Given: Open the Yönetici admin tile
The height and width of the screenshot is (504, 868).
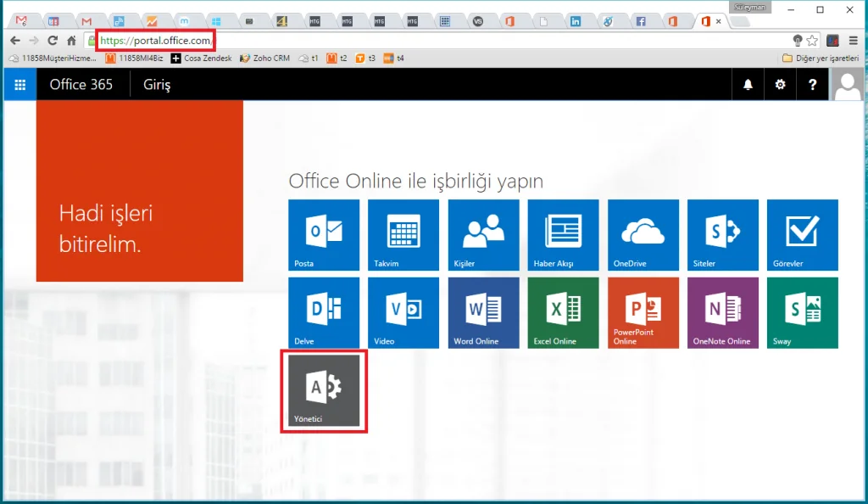Looking at the screenshot, I should pos(324,391).
